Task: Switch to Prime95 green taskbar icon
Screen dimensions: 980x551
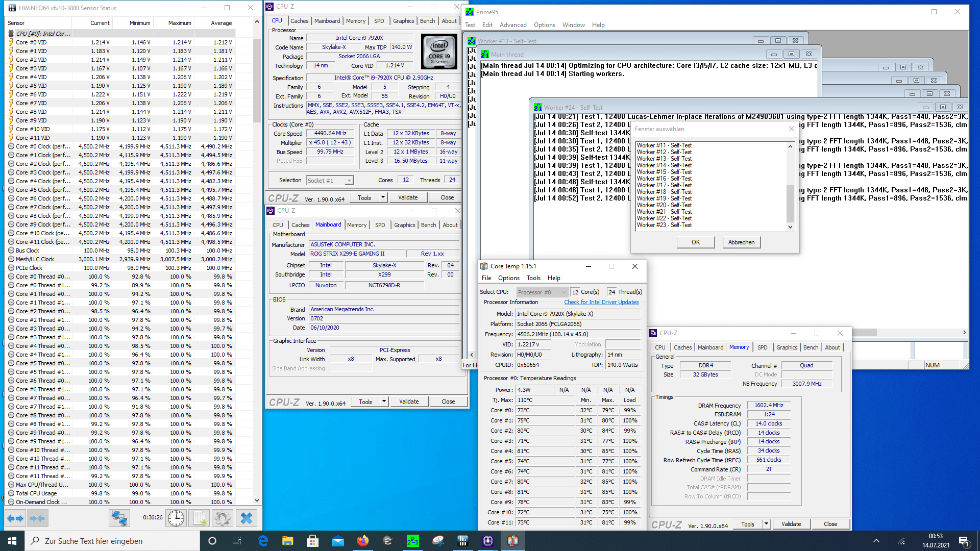Action: pyautogui.click(x=413, y=541)
